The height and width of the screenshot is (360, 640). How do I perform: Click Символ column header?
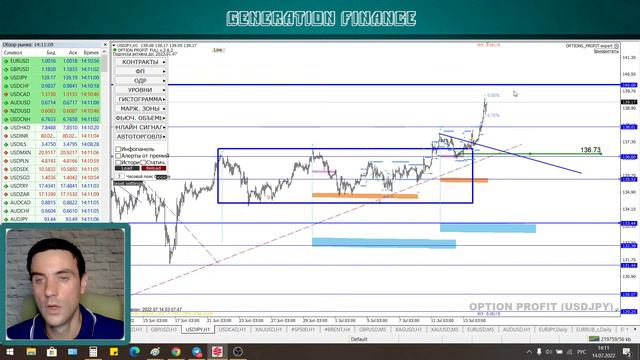pyautogui.click(x=13, y=53)
